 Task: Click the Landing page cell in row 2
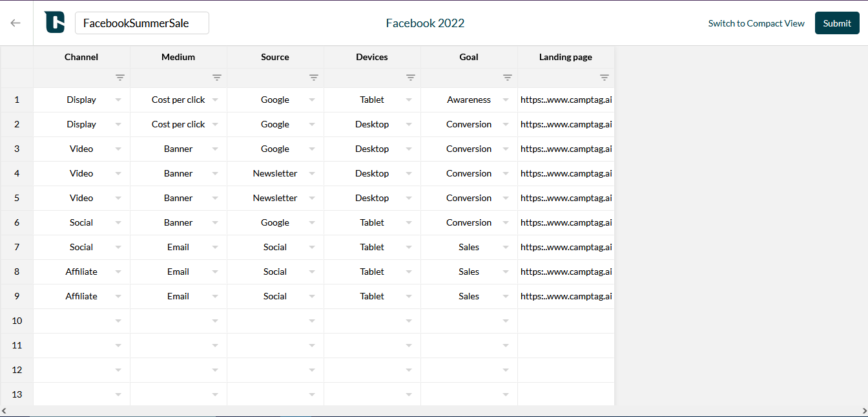566,124
